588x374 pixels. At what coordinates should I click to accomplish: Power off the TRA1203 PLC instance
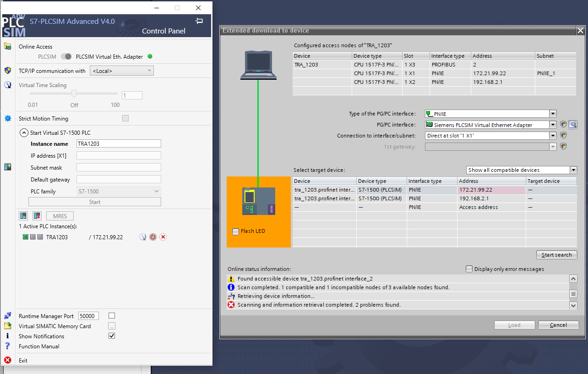pyautogui.click(x=153, y=237)
